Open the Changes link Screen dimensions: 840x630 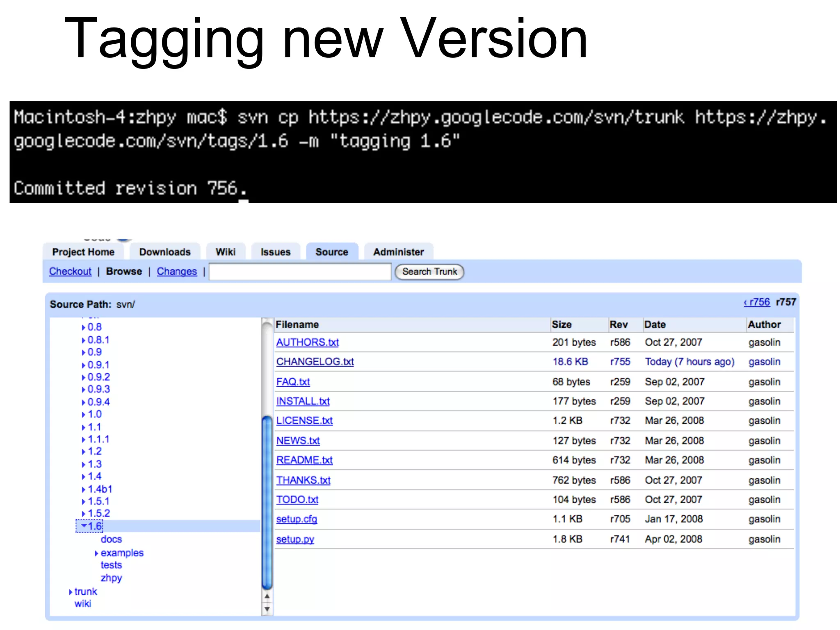coord(177,272)
